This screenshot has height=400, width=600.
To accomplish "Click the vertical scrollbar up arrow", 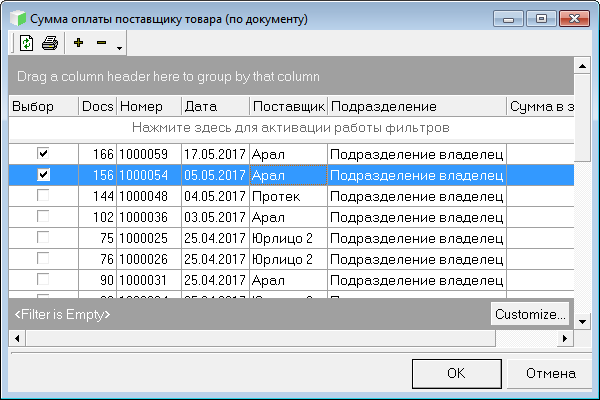I will (x=582, y=66).
